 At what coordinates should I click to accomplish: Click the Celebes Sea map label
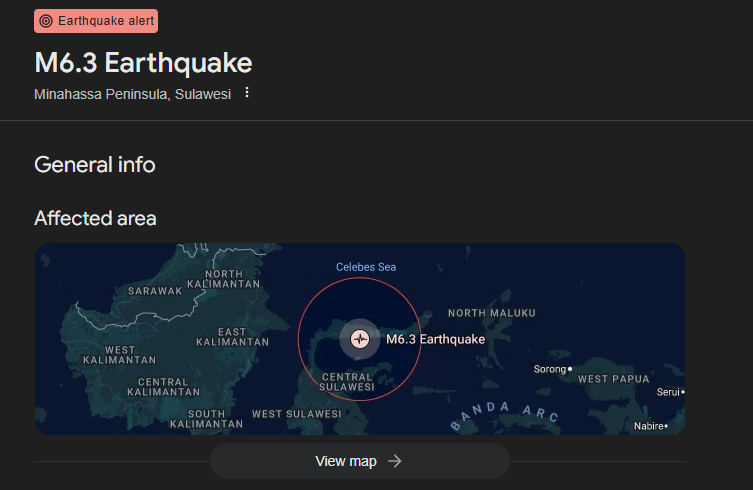[366, 267]
